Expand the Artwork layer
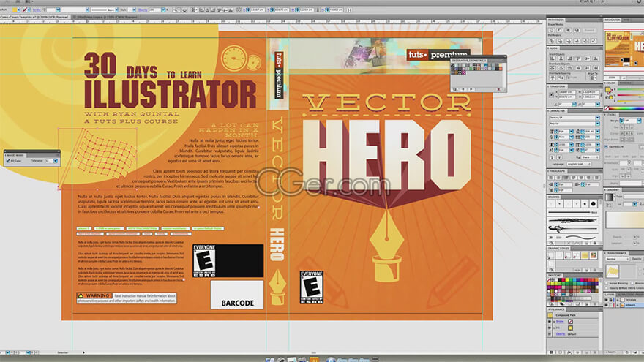644x362 pixels. coord(618,305)
